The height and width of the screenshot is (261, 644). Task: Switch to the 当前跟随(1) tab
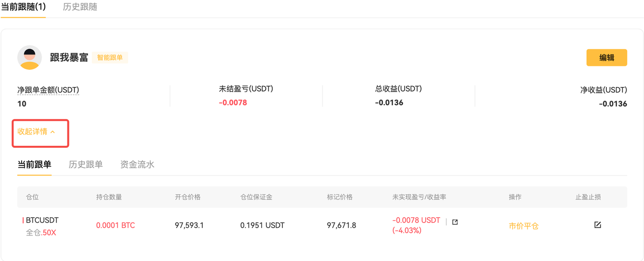pyautogui.click(x=24, y=8)
